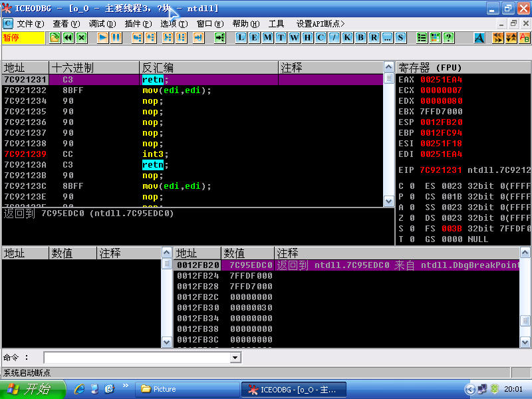Click stack pane scroll down arrow
This screenshot has width=532, height=399.
525,342
